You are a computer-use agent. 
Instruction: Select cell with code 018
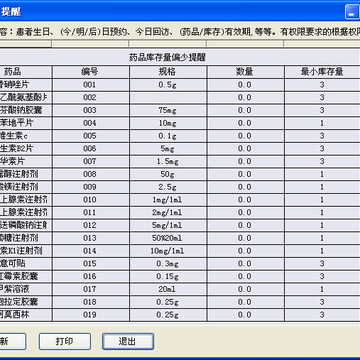click(91, 302)
